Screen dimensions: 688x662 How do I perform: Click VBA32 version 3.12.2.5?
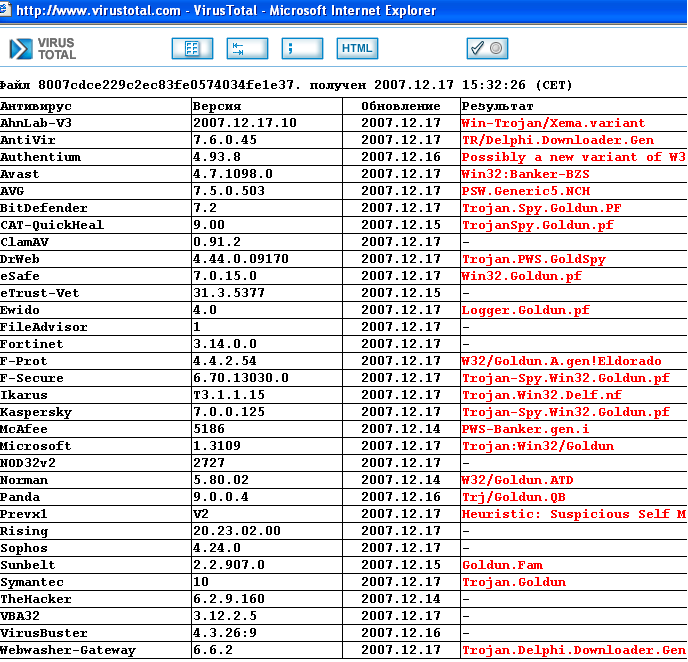(225, 616)
